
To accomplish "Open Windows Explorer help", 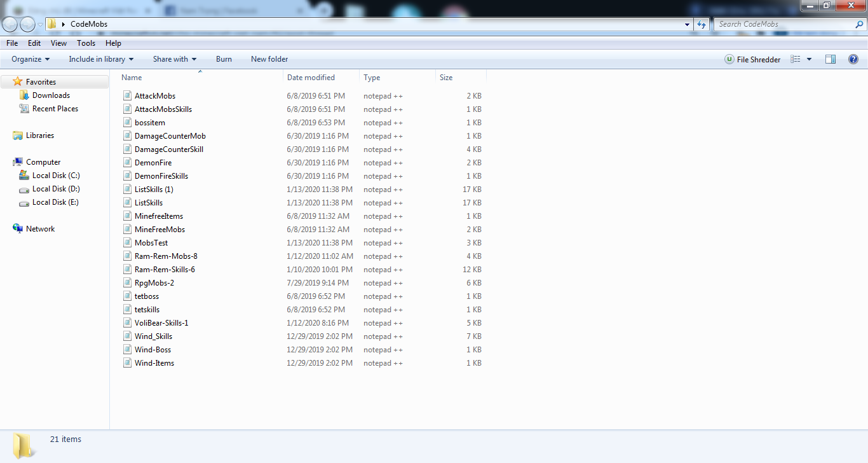I will pyautogui.click(x=853, y=59).
